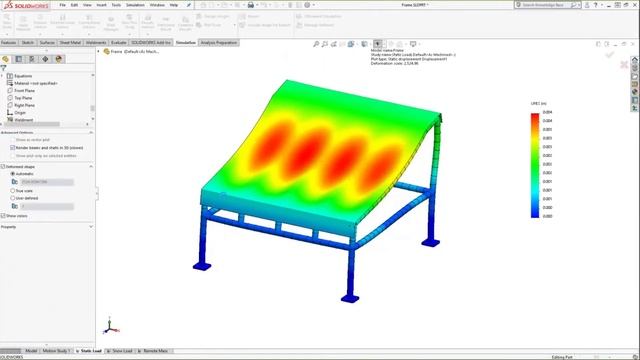Image resolution: width=640 pixels, height=360 pixels.
Task: Click the filter funnel icon in tree
Action: click(4, 68)
